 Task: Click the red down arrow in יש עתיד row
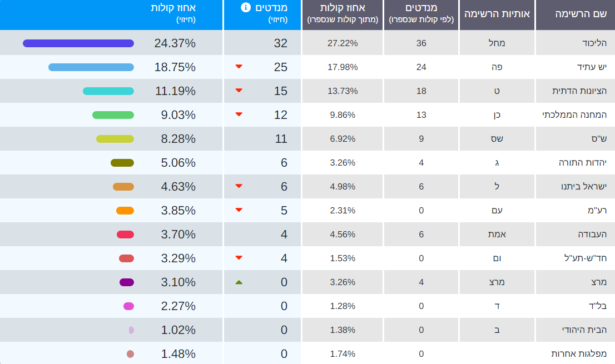pos(239,67)
